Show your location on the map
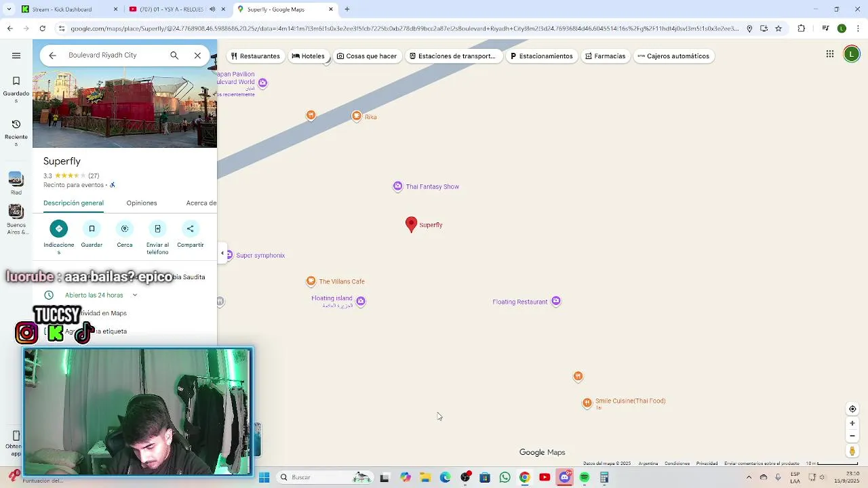 [x=852, y=409]
